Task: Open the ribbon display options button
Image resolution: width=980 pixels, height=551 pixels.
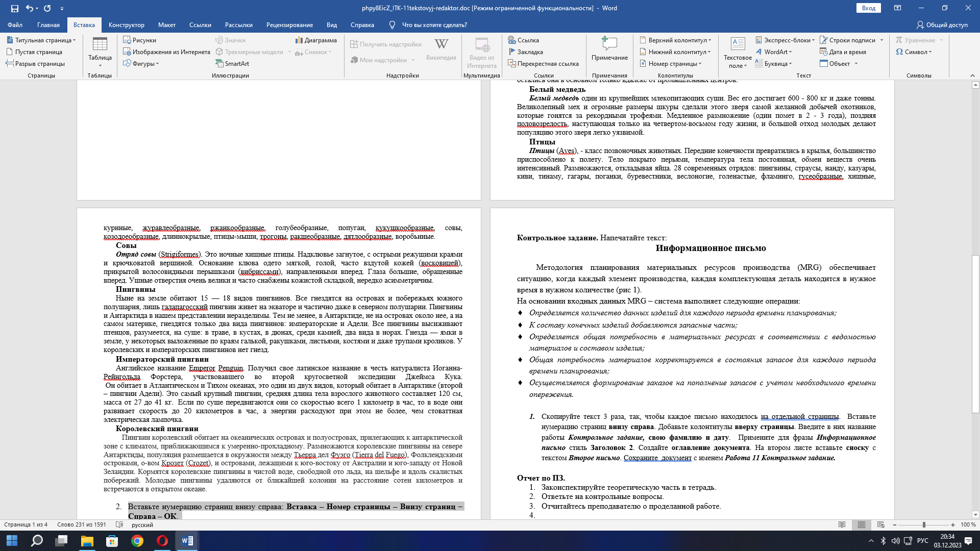Action: (x=897, y=8)
